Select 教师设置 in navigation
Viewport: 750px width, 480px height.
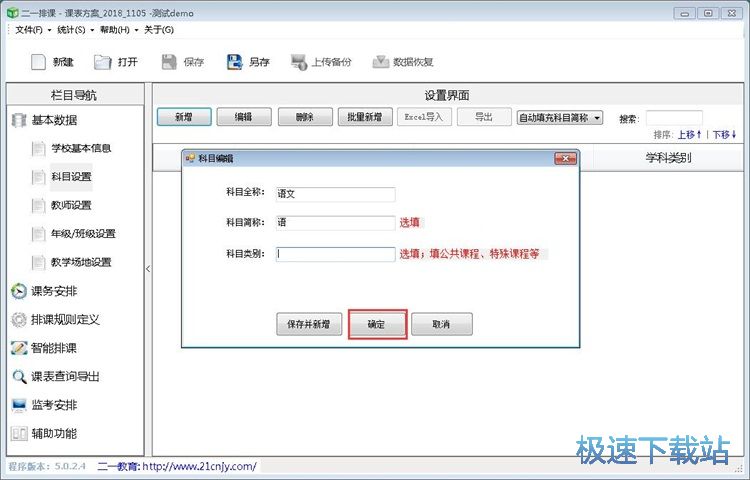tap(71, 205)
